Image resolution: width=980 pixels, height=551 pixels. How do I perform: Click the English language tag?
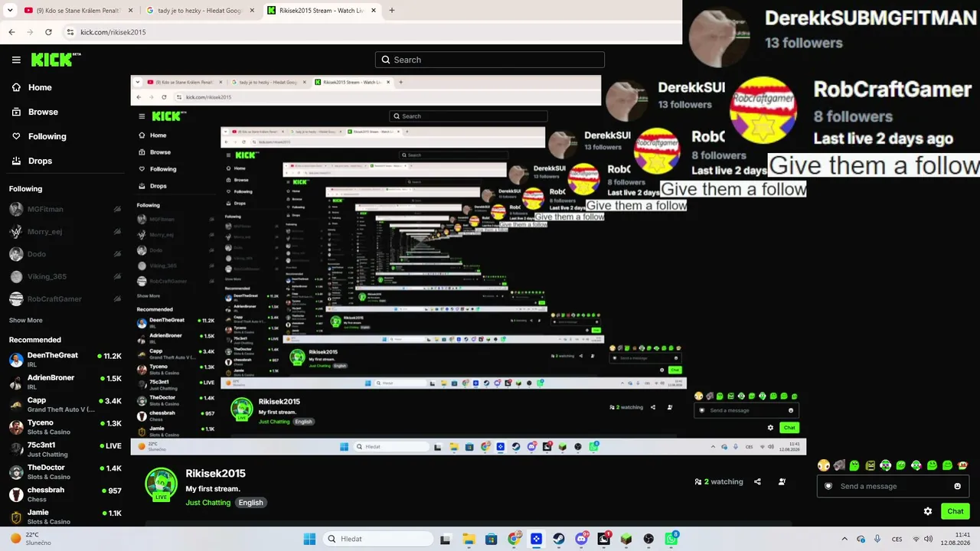(250, 503)
